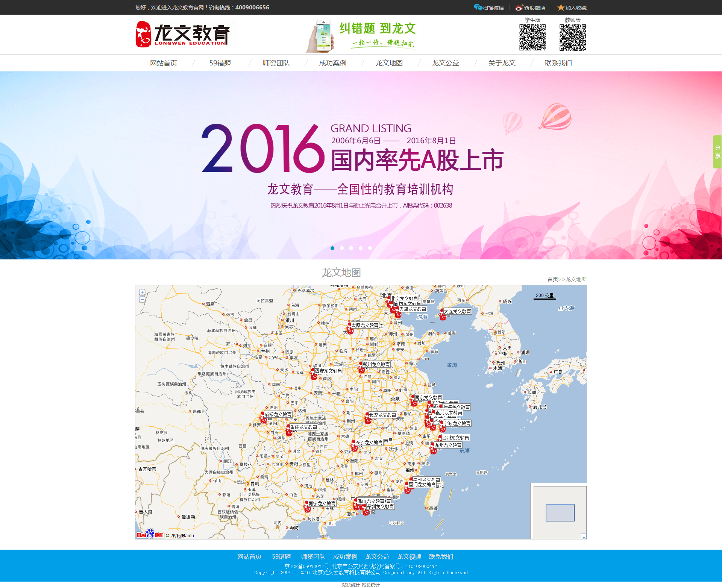Click the 南京龙文教育 map marker
Screen dimensions: 722x588
pos(414,401)
